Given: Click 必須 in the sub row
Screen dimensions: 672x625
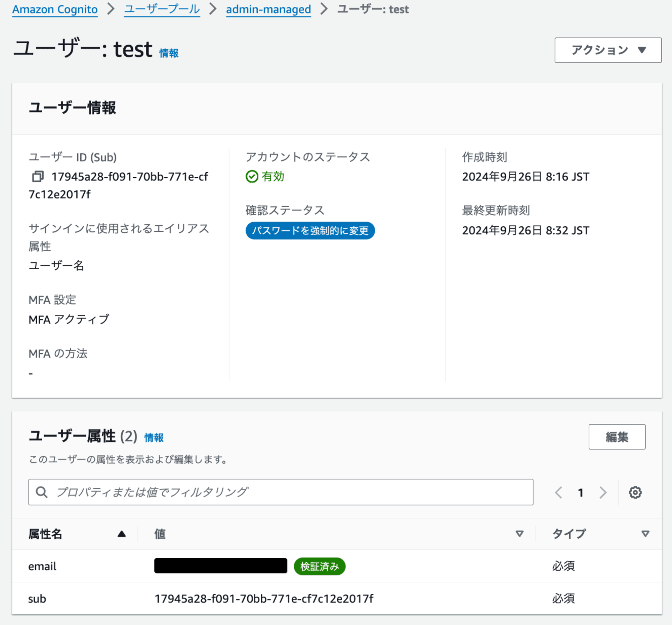Looking at the screenshot, I should (x=563, y=599).
